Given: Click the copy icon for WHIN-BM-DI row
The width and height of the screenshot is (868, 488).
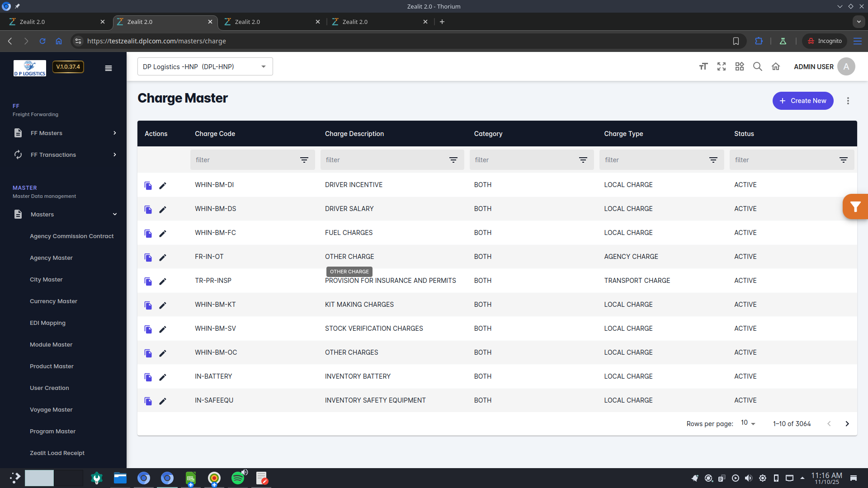Looking at the screenshot, I should pos(148,185).
